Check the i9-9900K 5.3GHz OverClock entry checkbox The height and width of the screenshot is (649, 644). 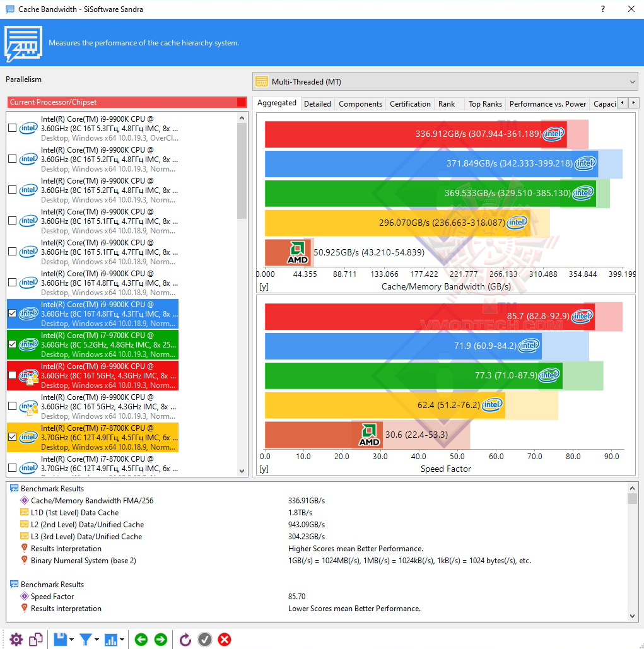[x=13, y=128]
